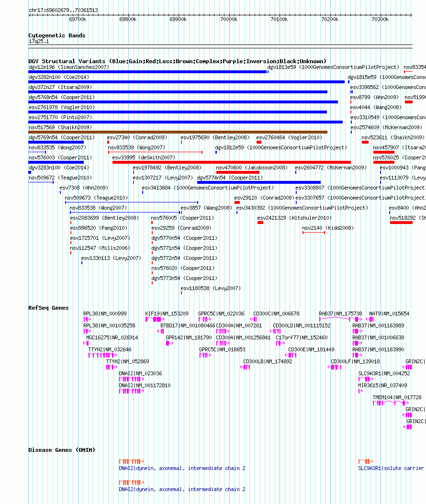The image size is (426, 504).
Task: Click the 70000k position on the ruler
Action: point(229,19)
